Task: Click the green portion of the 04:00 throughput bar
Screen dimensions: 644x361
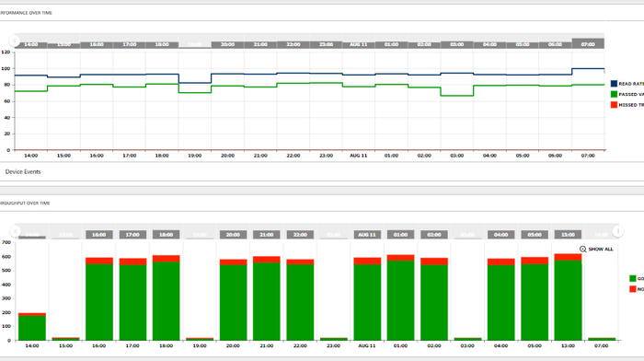Action: point(501,303)
